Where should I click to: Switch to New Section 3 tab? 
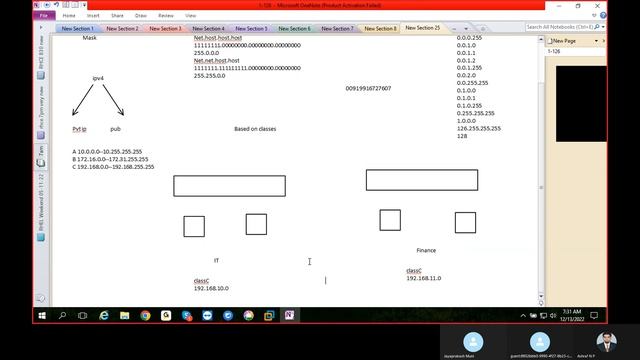[x=165, y=29]
